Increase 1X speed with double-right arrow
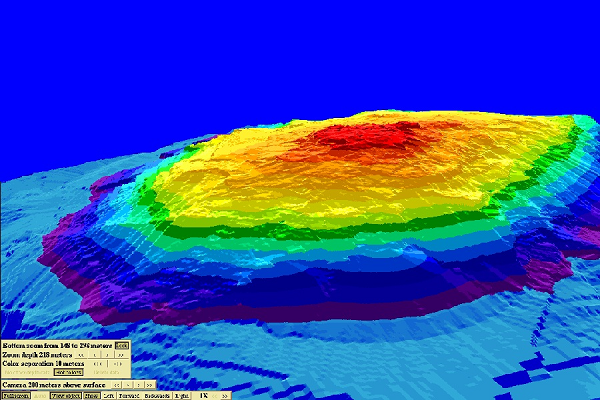The width and height of the screenshot is (600, 400). pyautogui.click(x=225, y=395)
